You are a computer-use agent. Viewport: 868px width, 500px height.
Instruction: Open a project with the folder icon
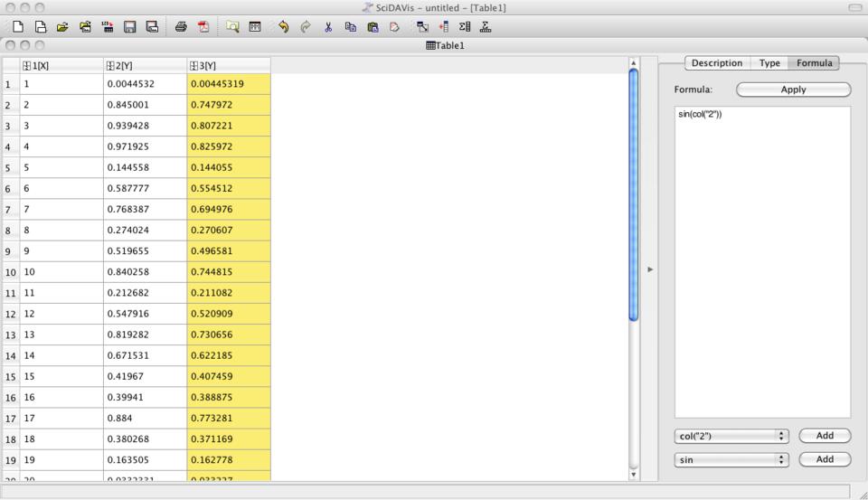(61, 27)
